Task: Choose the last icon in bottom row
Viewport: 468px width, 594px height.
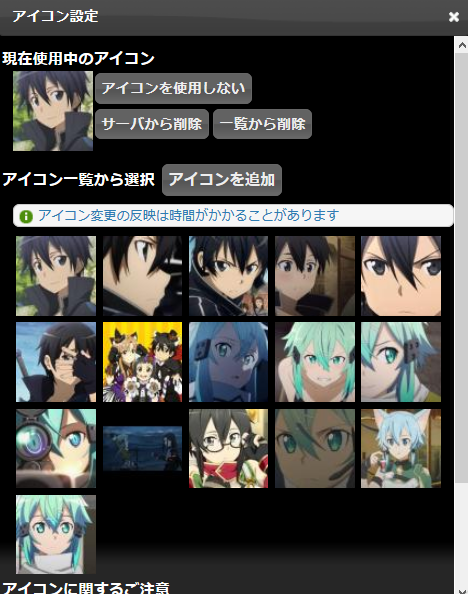Action: [56, 535]
